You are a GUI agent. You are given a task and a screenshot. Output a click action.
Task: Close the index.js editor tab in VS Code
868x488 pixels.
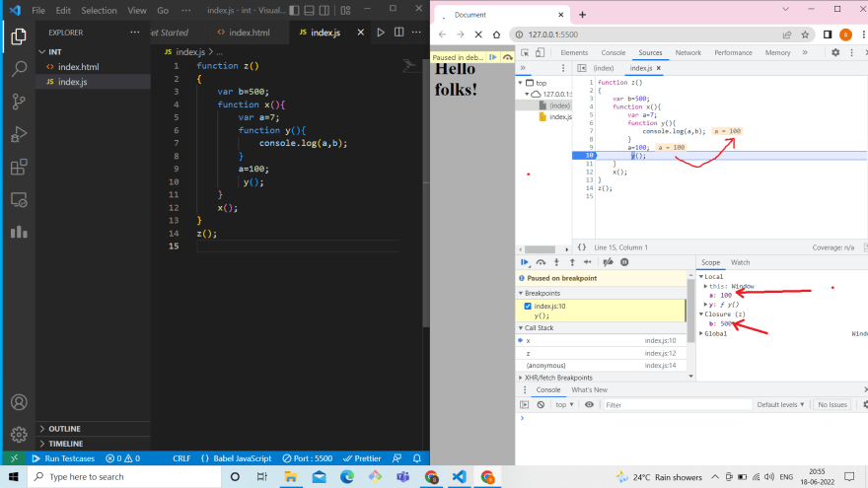tap(361, 33)
